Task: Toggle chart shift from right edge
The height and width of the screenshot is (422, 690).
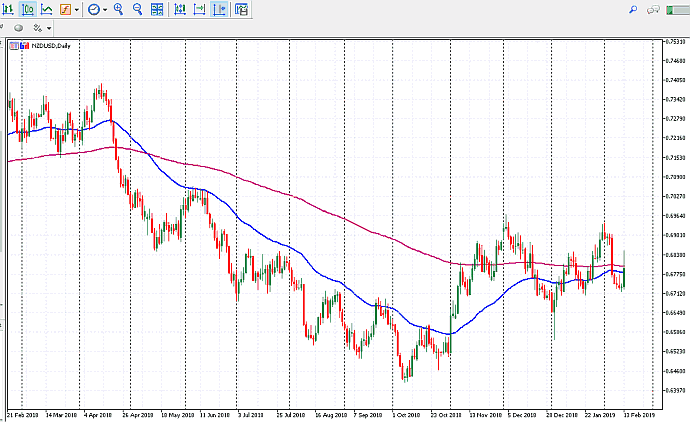Action: click(x=198, y=9)
